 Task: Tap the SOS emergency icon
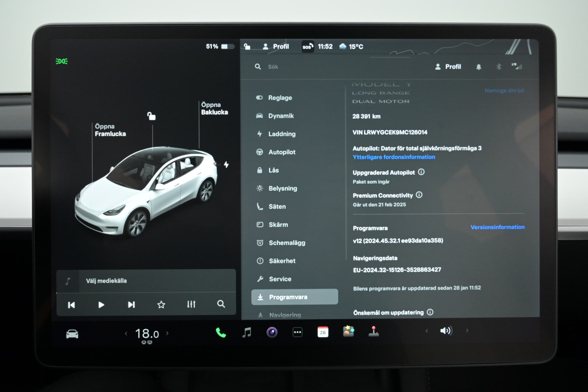point(308,47)
